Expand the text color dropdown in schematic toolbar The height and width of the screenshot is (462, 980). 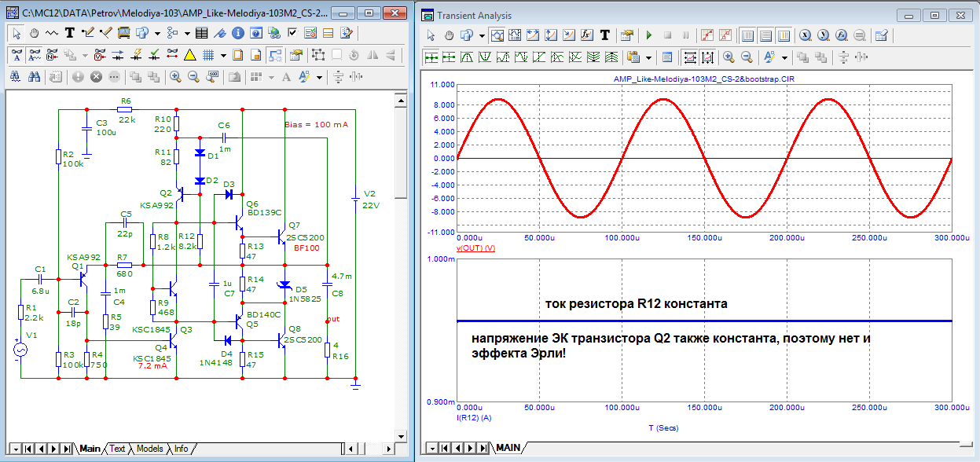[319, 77]
